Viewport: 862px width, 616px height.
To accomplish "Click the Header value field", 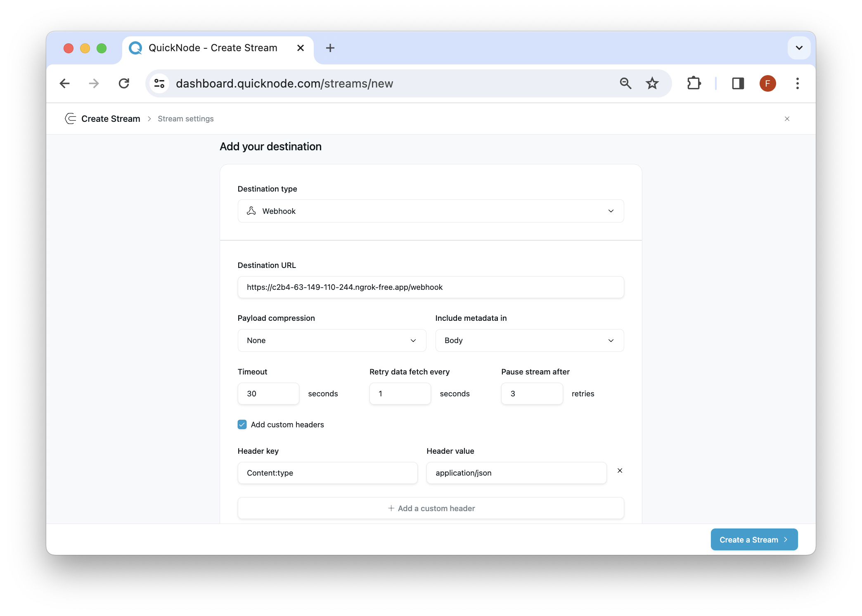I will (516, 473).
